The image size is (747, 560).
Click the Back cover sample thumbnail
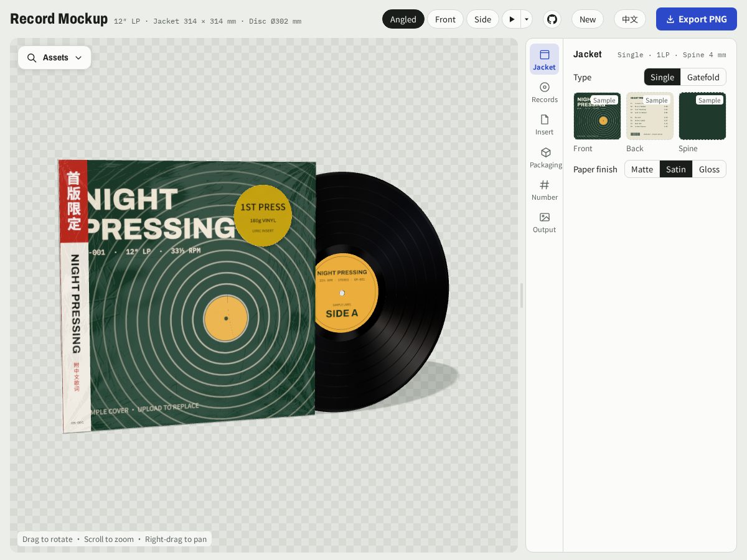point(650,116)
